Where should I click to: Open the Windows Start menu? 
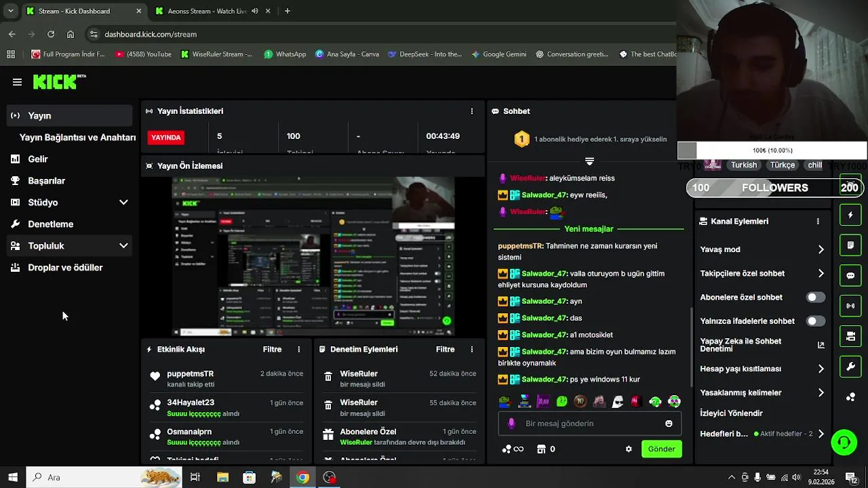(x=12, y=477)
